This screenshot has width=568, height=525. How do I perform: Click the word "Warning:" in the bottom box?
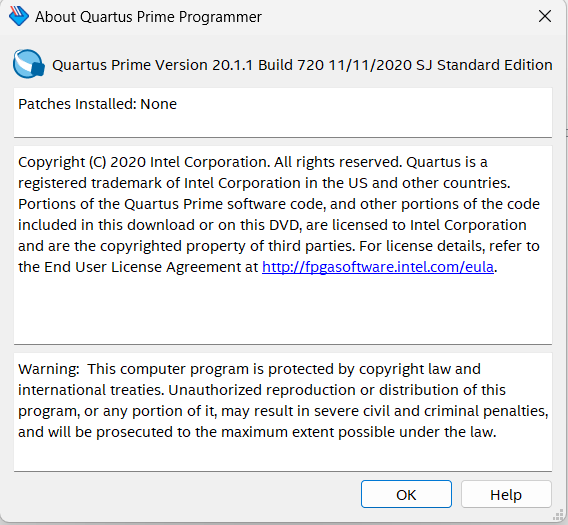[x=49, y=369]
